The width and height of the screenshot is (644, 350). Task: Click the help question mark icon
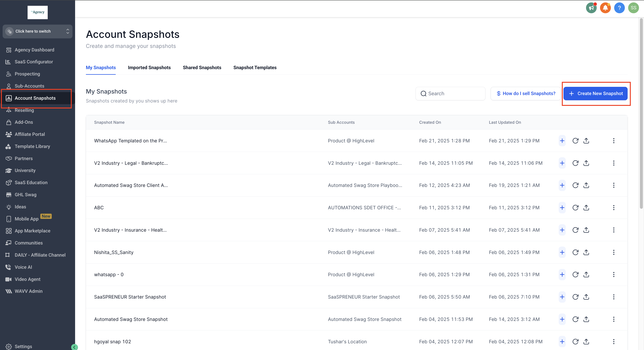[619, 8]
